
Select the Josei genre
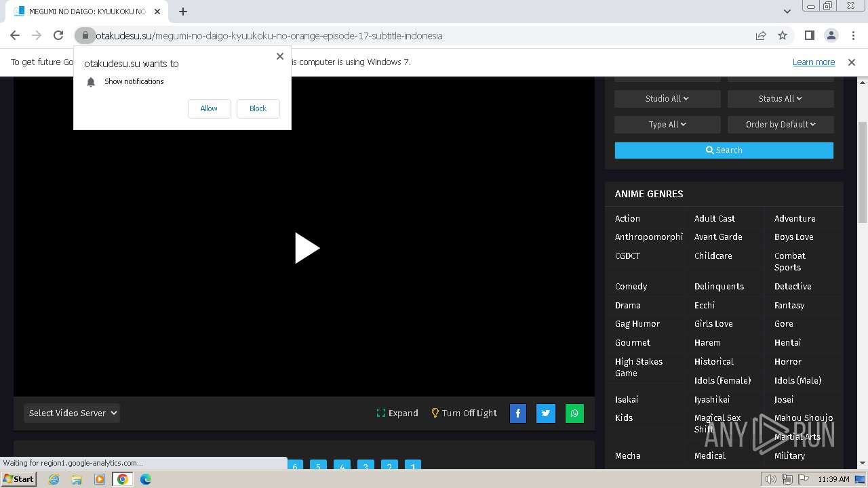point(784,399)
